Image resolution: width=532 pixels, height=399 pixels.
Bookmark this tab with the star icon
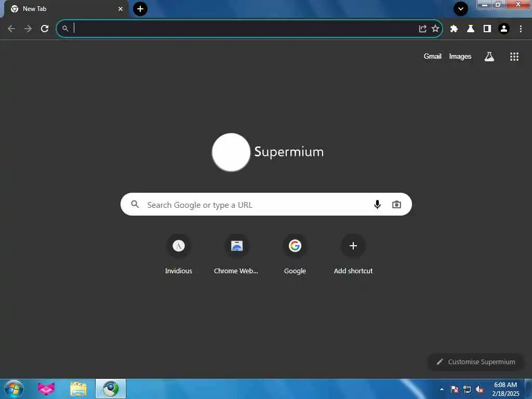[x=435, y=29]
